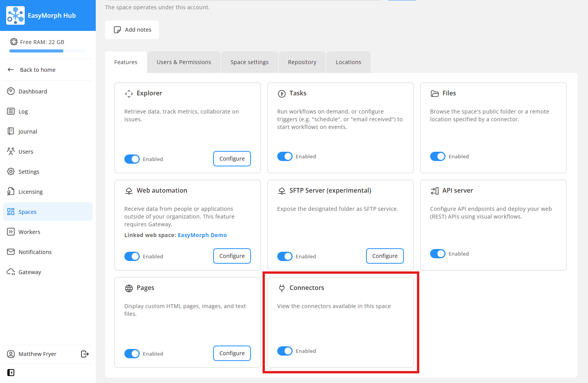Click the Gateway cloud icon
This screenshot has height=383, width=588.
pyautogui.click(x=11, y=272)
